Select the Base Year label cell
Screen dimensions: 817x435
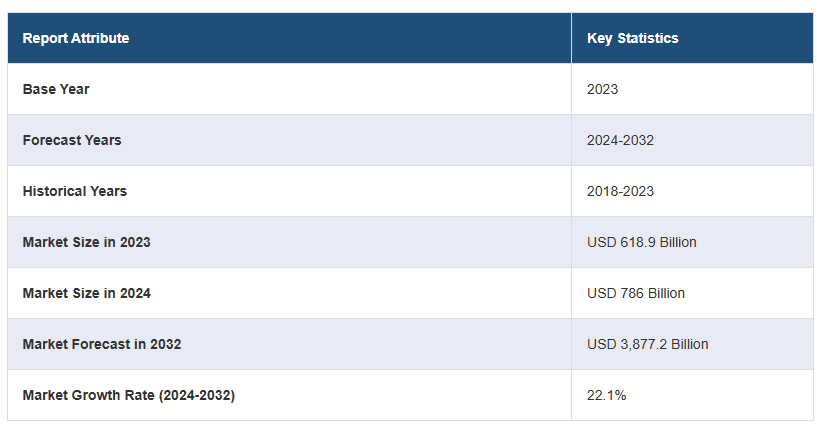click(x=56, y=89)
